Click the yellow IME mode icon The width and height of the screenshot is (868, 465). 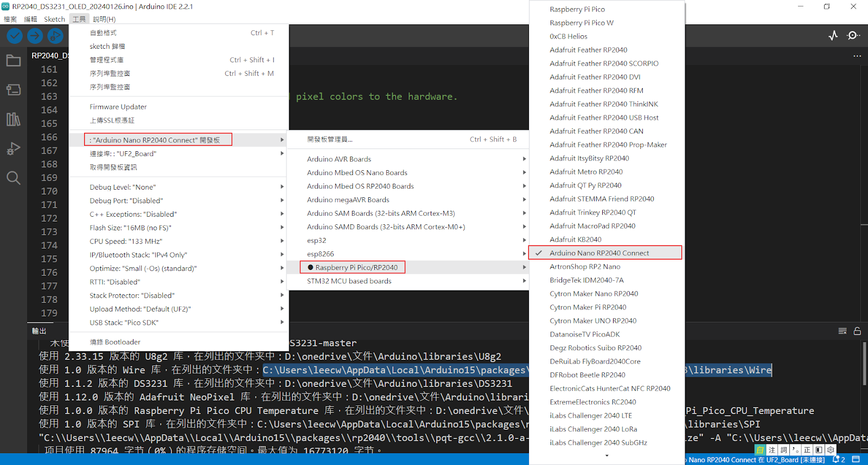coord(760,450)
